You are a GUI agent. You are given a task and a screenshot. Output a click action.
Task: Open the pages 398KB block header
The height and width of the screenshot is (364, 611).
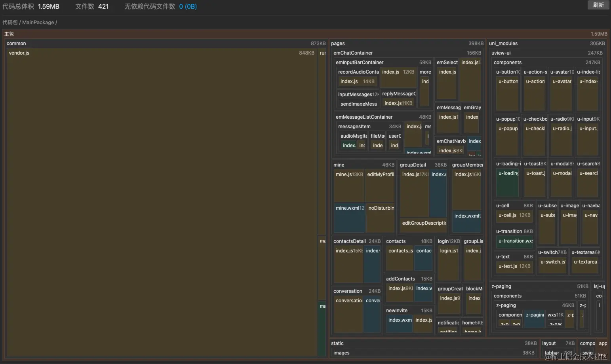click(x=407, y=44)
